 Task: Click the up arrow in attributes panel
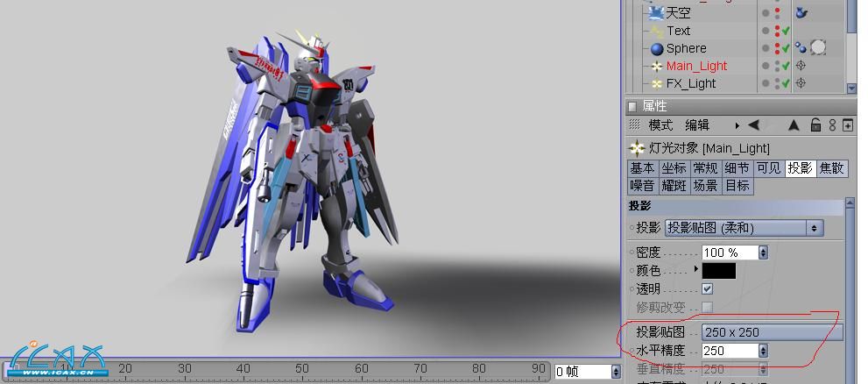coord(794,125)
